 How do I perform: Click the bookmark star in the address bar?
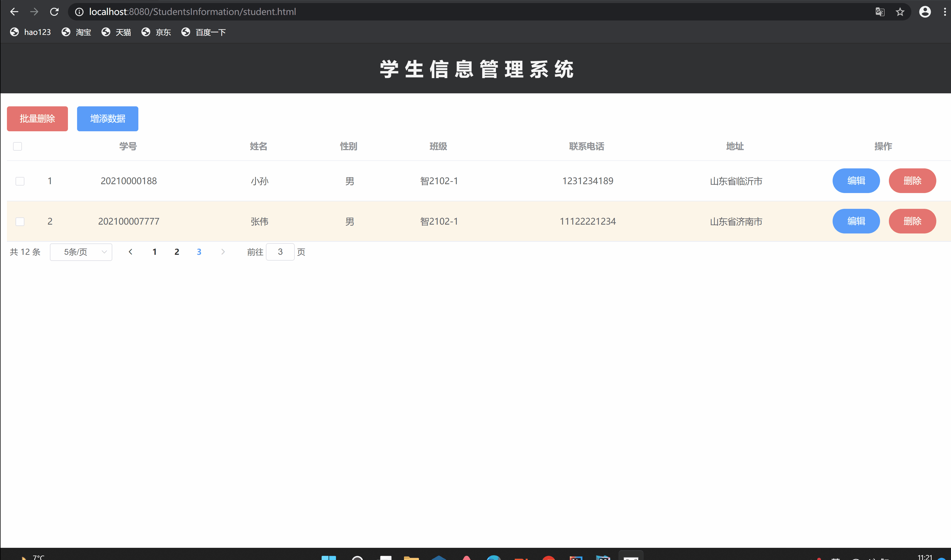pos(900,12)
